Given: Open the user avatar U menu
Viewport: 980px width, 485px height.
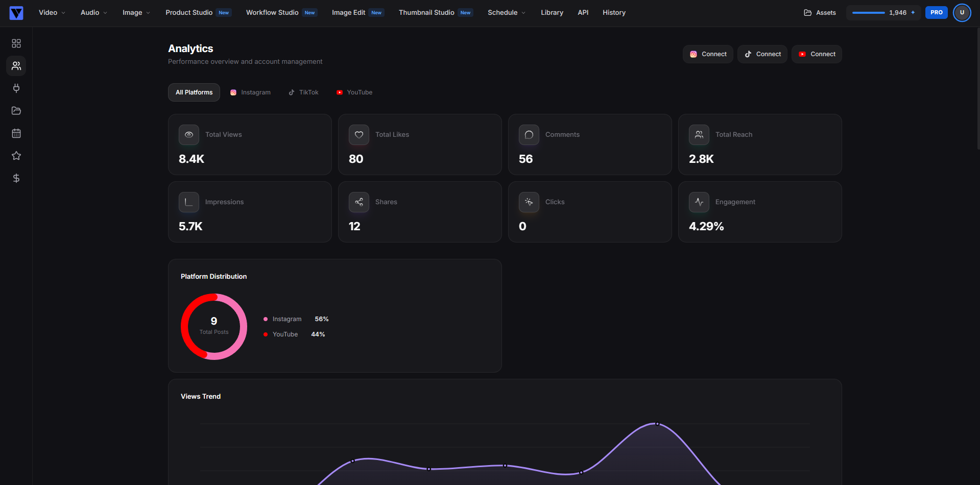Looking at the screenshot, I should pos(962,13).
